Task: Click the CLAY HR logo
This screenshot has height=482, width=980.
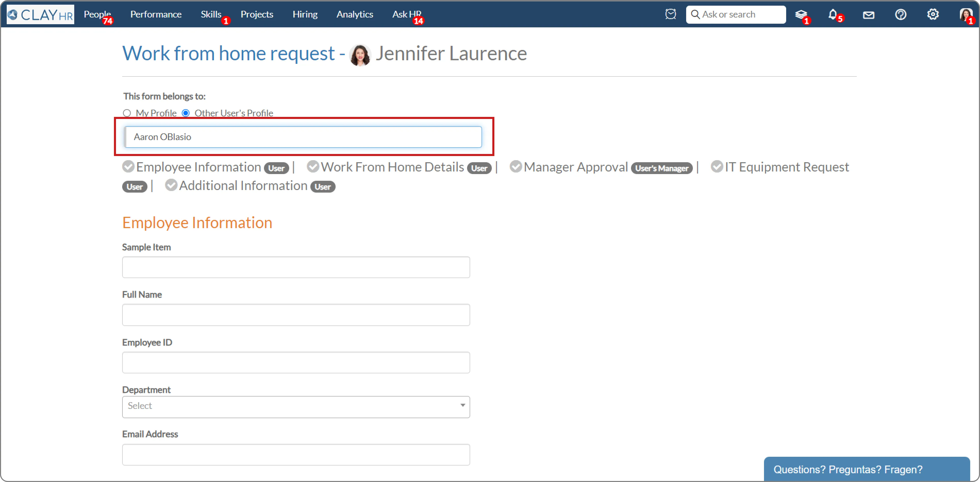Action: (40, 14)
